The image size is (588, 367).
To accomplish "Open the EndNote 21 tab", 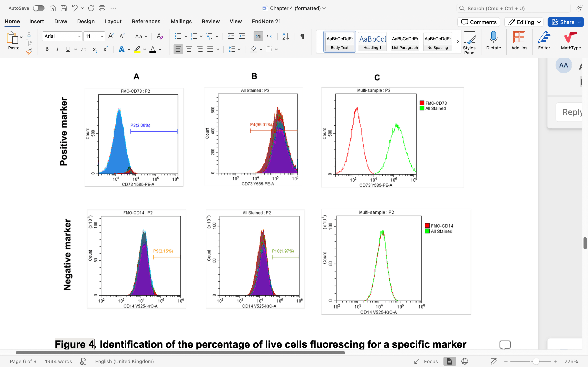I will [x=266, y=21].
